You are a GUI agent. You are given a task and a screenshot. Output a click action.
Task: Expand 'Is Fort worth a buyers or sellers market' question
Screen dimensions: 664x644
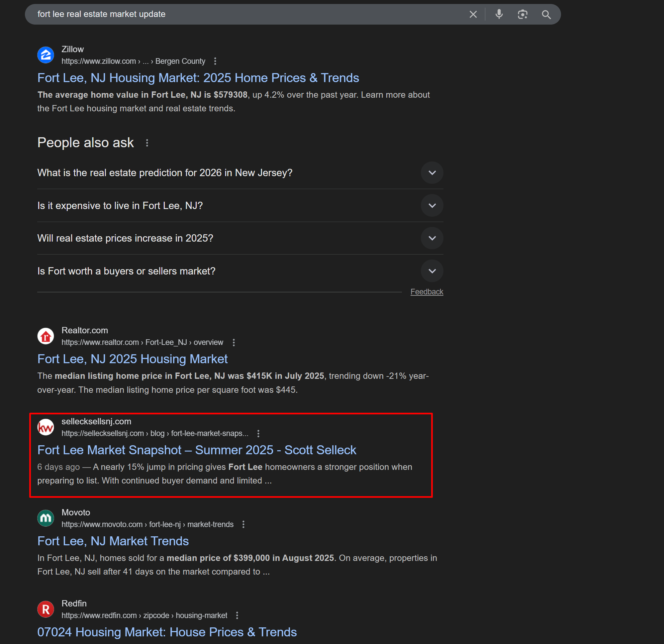point(432,271)
